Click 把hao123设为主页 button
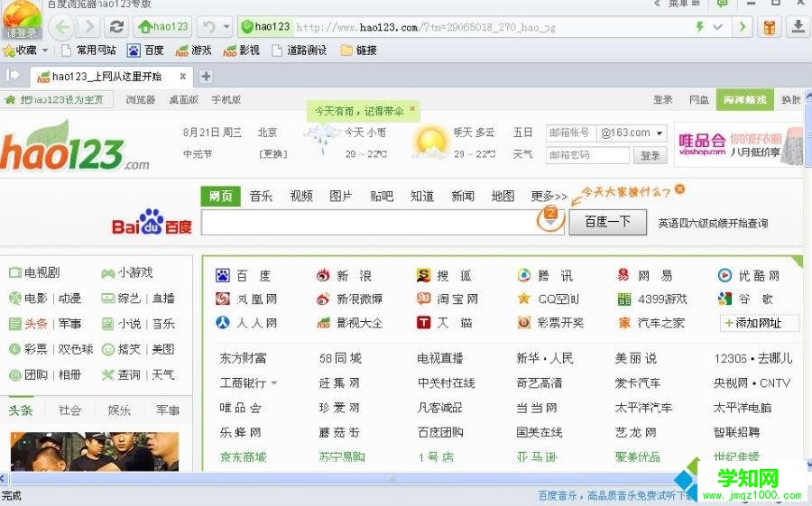Screen dimensions: 812x506 57,99
